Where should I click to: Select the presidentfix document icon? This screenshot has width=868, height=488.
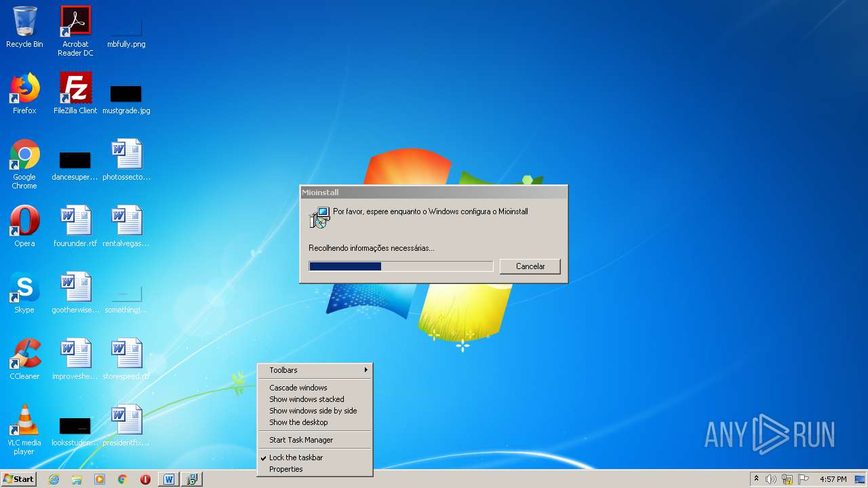126,426
